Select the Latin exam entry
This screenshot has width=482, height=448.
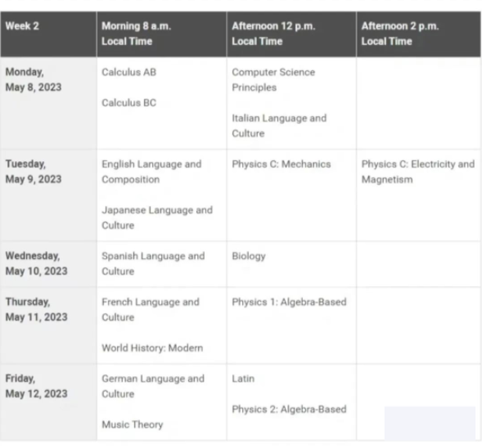[x=243, y=379]
